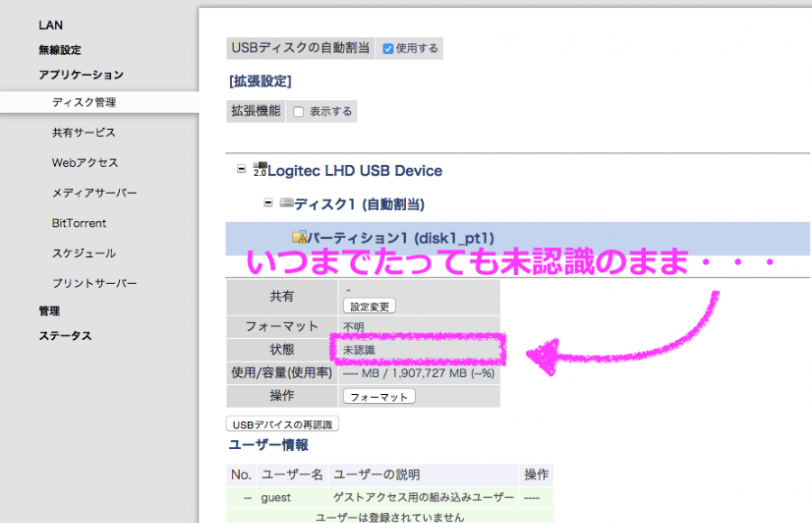
Task: Enable 拡張機能 表示する checkbox
Action: coord(299,112)
